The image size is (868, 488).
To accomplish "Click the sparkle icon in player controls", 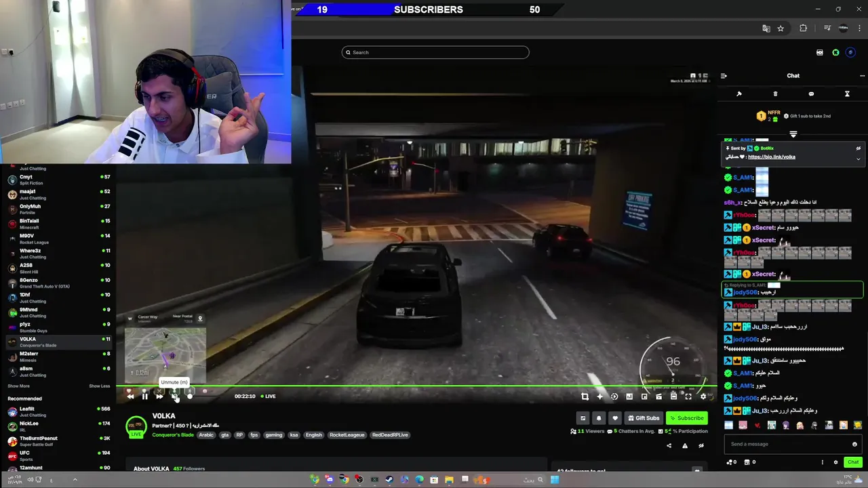I will coord(599,396).
